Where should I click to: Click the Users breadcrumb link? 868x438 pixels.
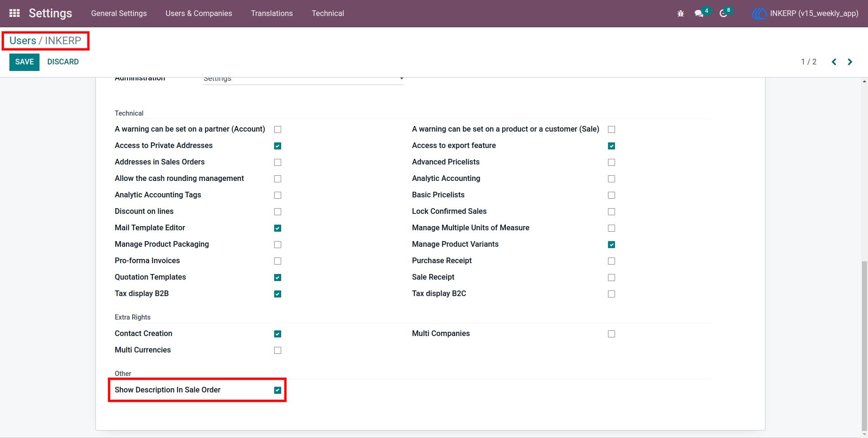pos(23,41)
